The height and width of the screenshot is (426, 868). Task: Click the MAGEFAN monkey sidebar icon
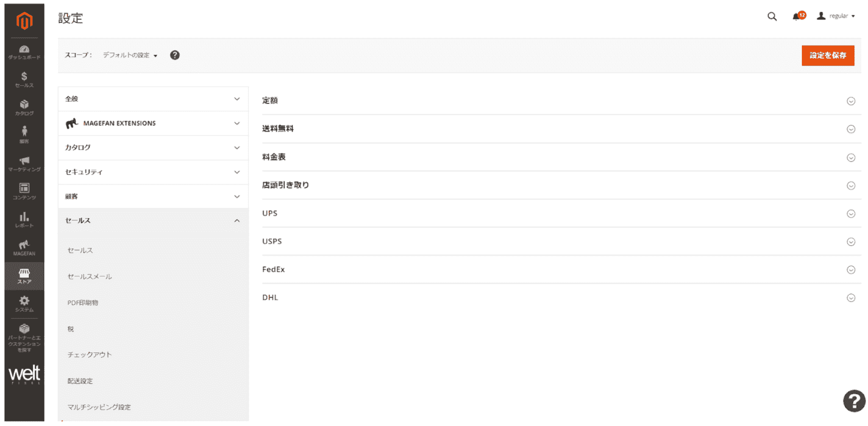point(24,247)
